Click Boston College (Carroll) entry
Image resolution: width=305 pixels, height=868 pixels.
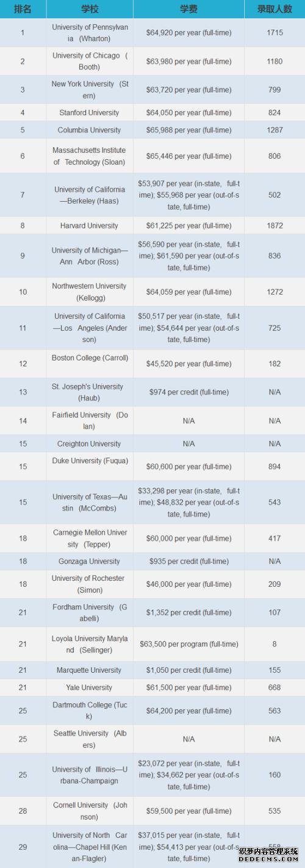click(90, 358)
